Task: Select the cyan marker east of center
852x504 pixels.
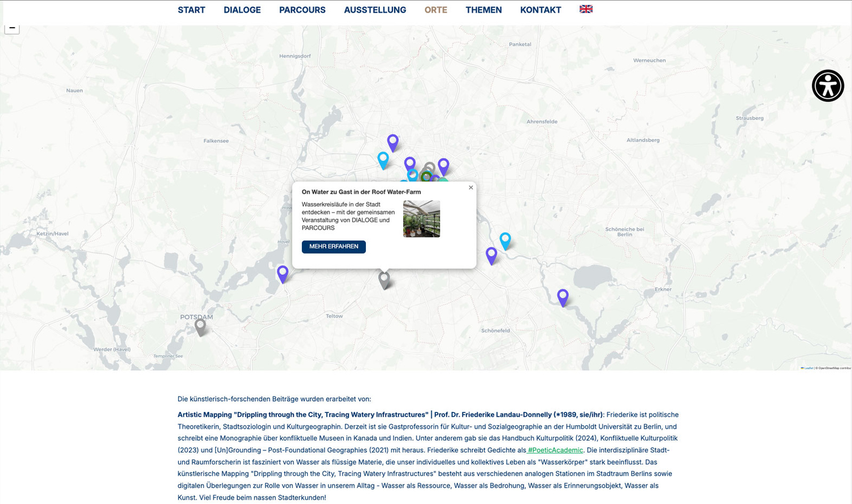Action: pos(505,241)
